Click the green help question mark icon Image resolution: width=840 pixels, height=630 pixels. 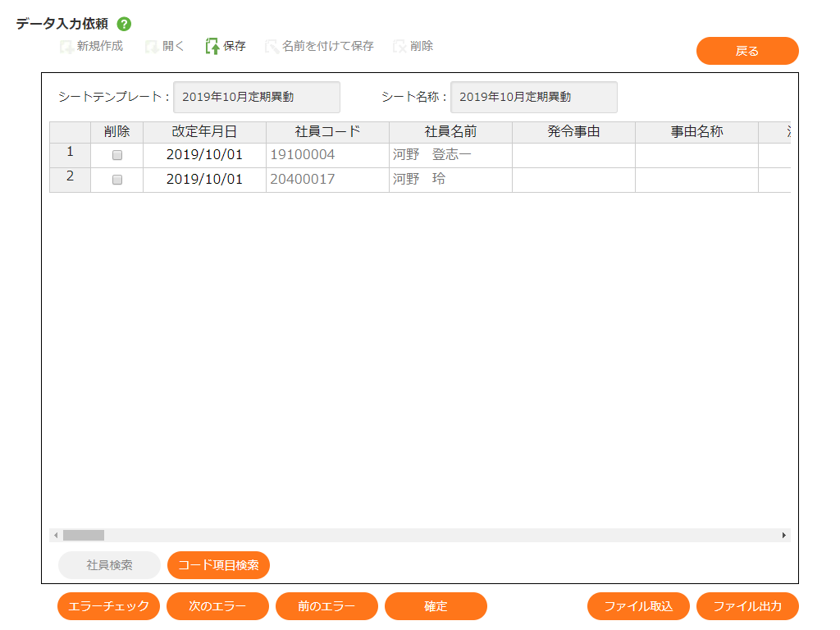pyautogui.click(x=125, y=25)
